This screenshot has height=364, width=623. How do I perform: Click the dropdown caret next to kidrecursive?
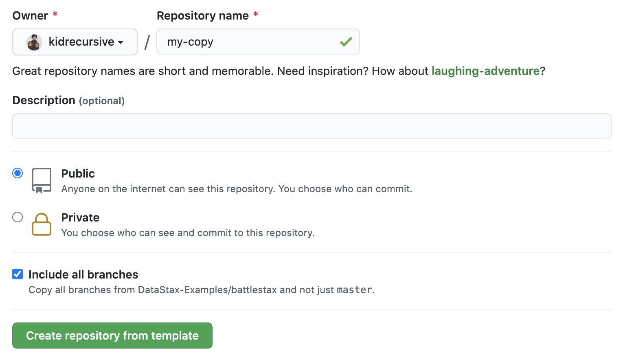pos(121,42)
